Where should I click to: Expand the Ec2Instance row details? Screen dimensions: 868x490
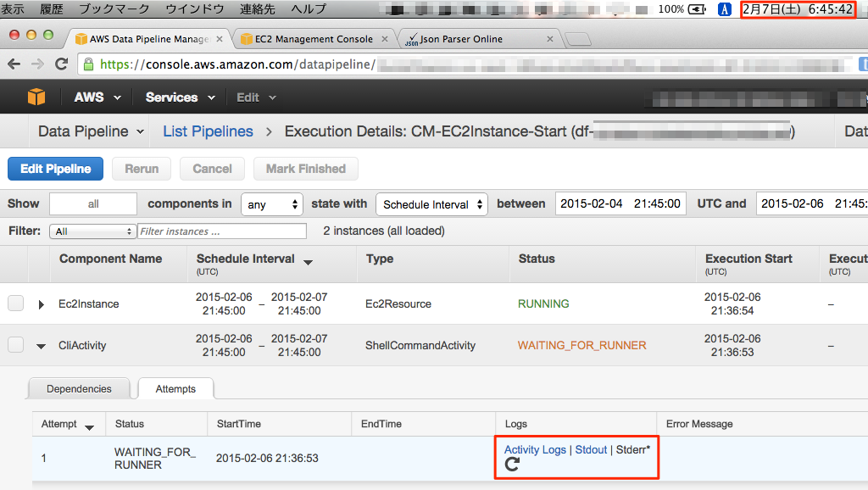coord(41,303)
